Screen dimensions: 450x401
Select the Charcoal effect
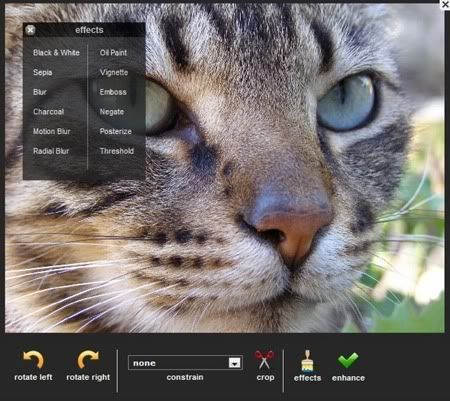49,112
